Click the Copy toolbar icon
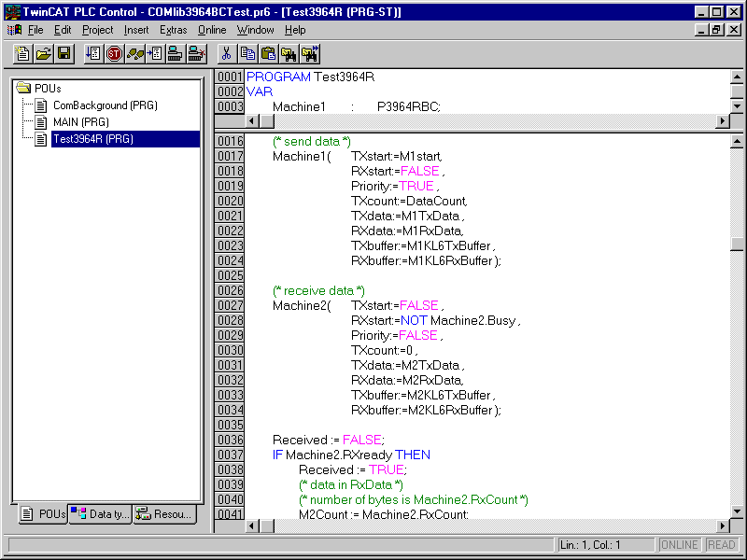 247,53
